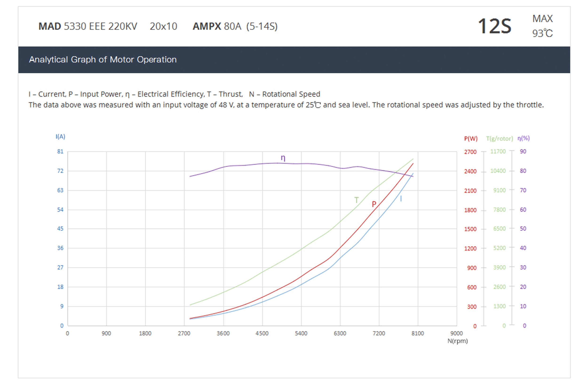Click the I(A) axis title
Screen dimensions: 588x382
pyautogui.click(x=60, y=137)
